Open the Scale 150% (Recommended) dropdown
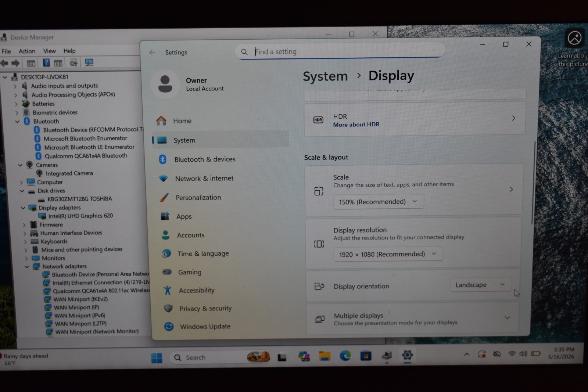Screen dimensions: 588x392 (378, 202)
